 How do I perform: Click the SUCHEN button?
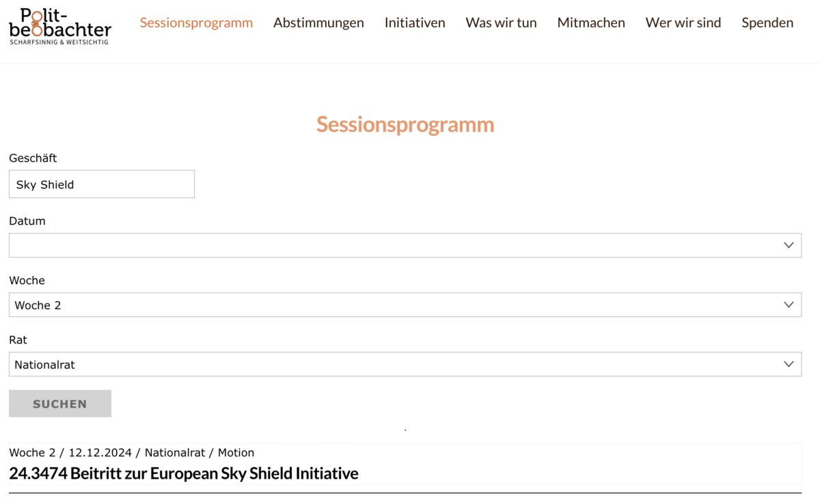tap(60, 404)
